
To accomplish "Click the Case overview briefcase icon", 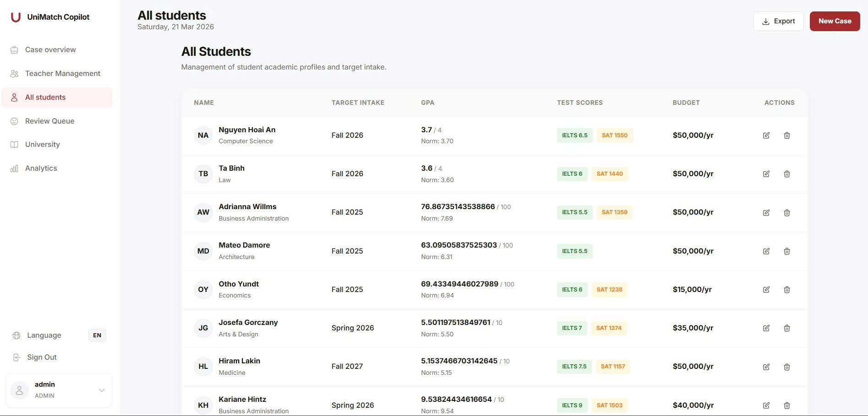I will pyautogui.click(x=14, y=50).
